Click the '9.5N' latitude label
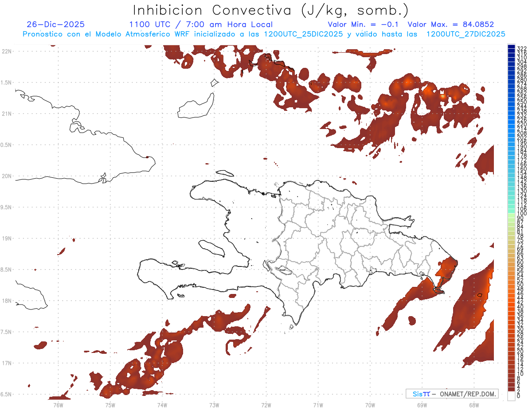Screen dimensions: 532x411 pos(6,207)
